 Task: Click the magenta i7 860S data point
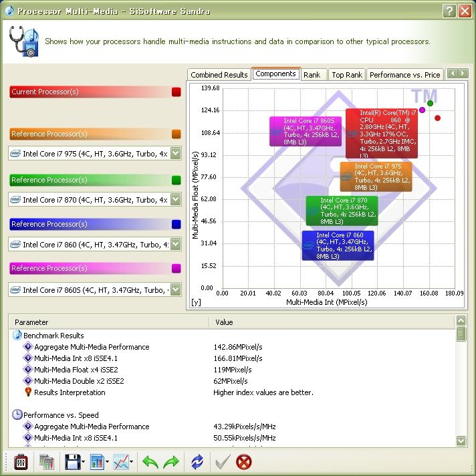point(422,110)
